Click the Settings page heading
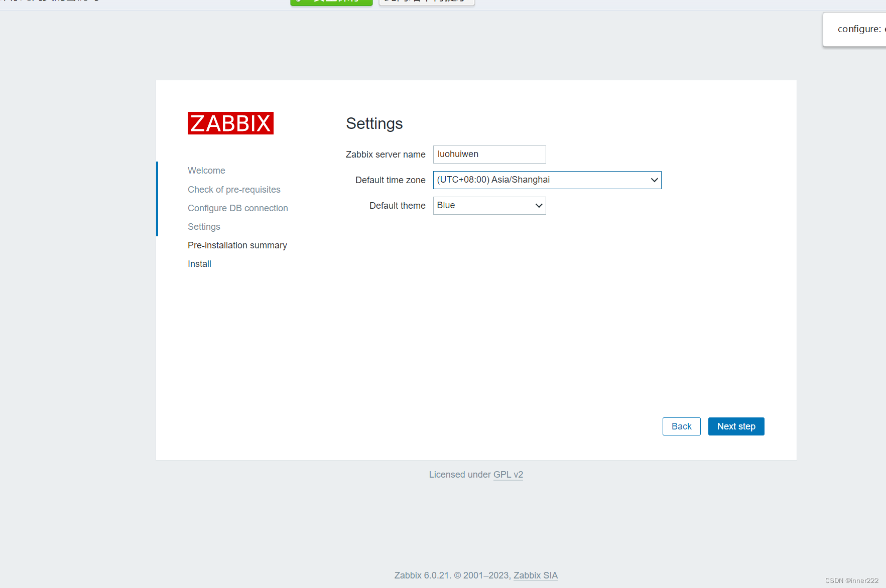This screenshot has width=886, height=588. 374,123
